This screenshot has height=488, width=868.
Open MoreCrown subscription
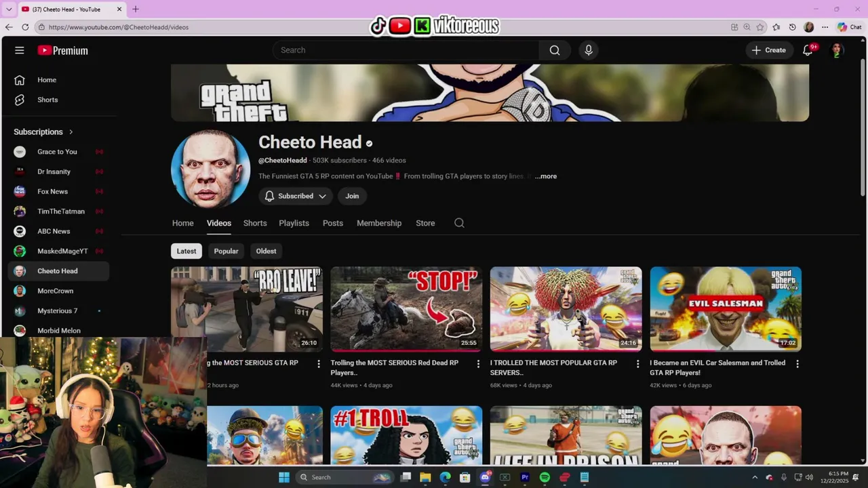point(58,291)
